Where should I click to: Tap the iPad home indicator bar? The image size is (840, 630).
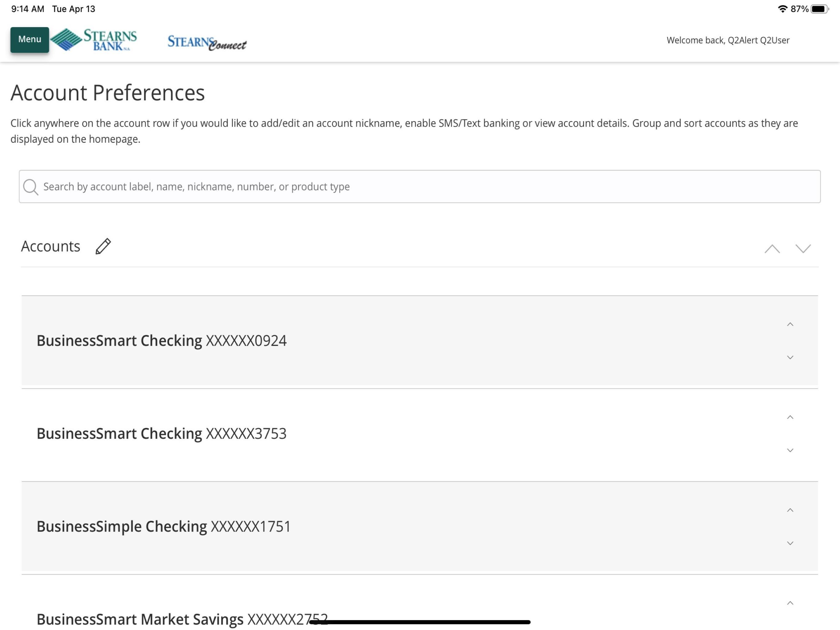pyautogui.click(x=420, y=622)
